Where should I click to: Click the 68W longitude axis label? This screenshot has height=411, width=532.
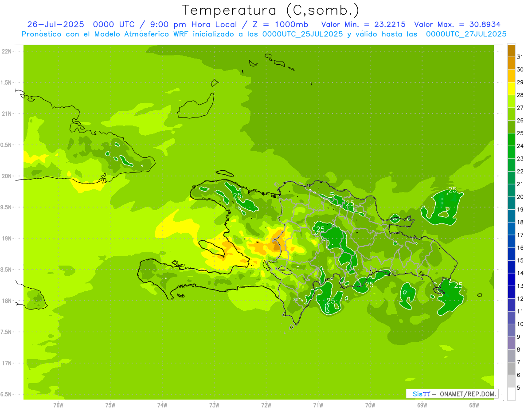click(x=473, y=405)
